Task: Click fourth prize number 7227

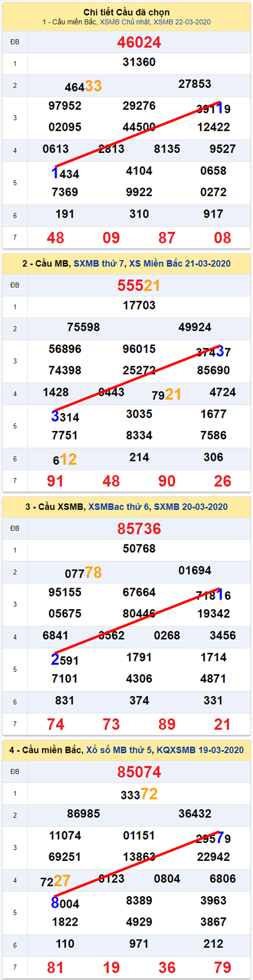Action: [55, 880]
